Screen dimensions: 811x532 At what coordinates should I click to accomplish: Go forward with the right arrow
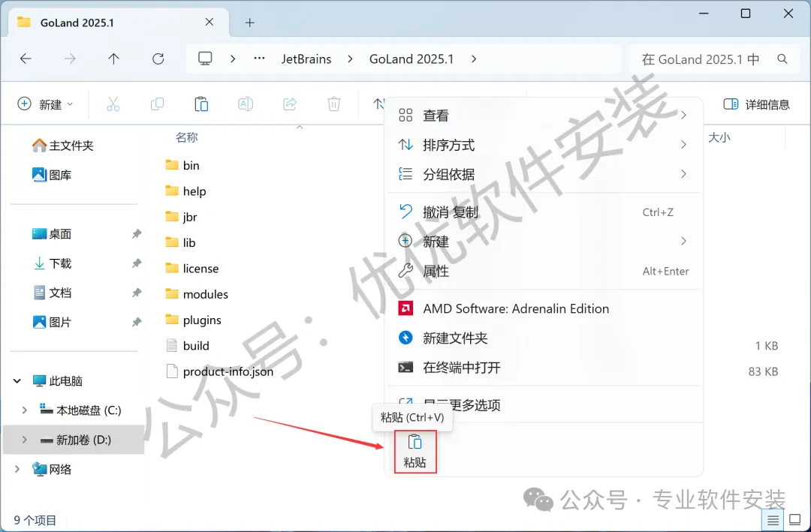coord(70,59)
